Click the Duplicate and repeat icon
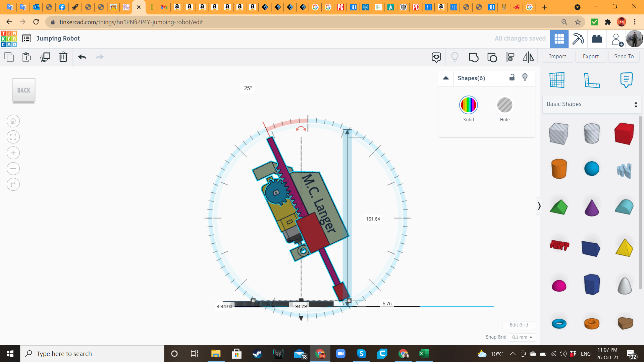Screen dimensions: 644x362 (45, 57)
